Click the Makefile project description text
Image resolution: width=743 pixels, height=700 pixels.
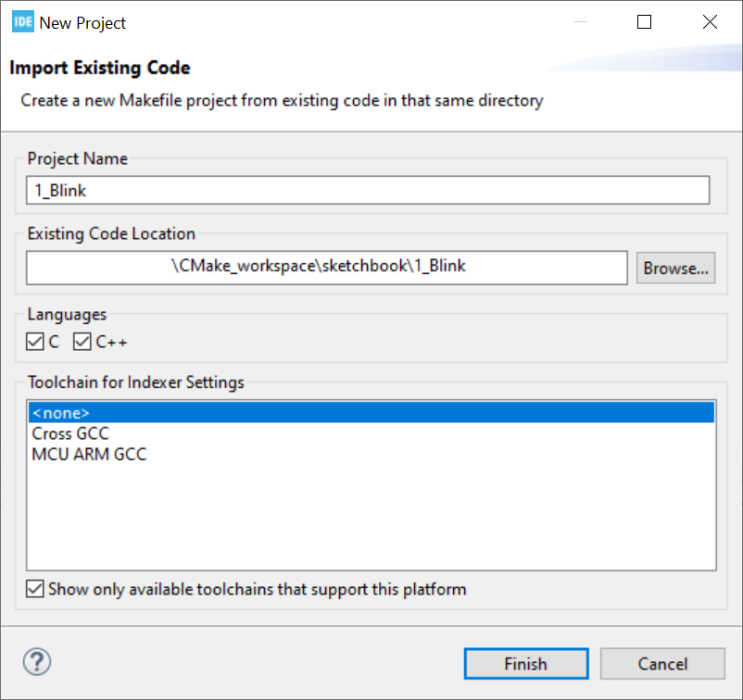coord(282,100)
